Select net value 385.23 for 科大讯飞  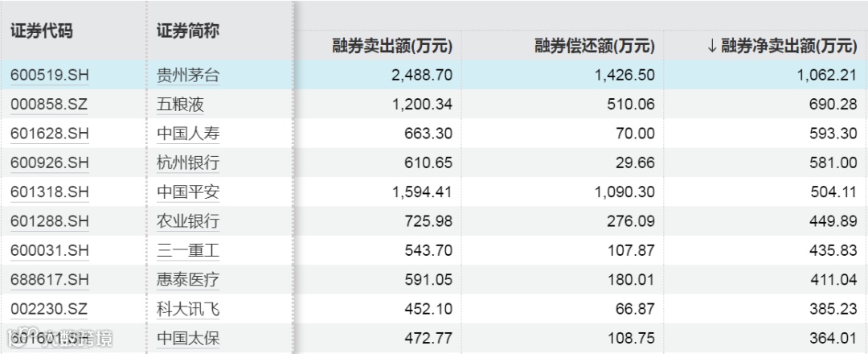(x=833, y=309)
